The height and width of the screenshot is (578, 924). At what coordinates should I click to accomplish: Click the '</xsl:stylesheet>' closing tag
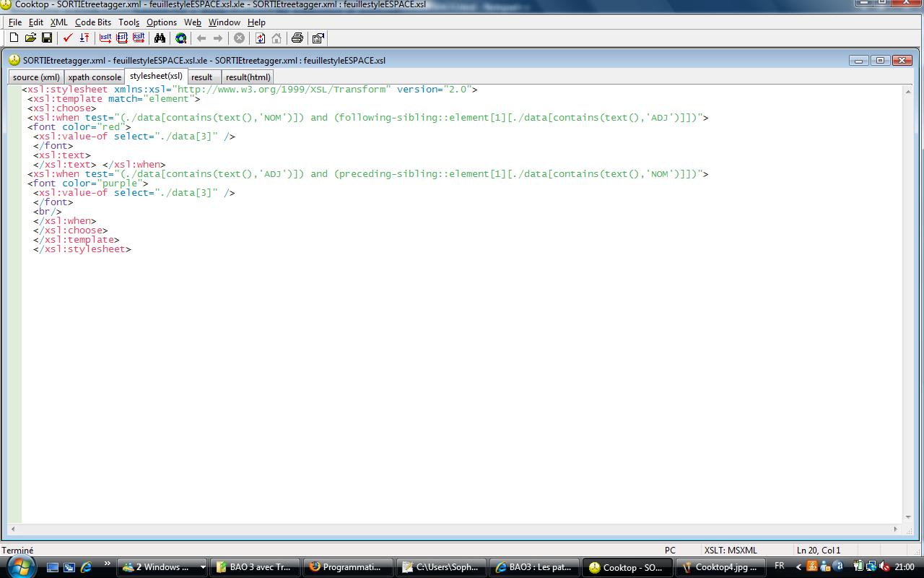point(82,249)
